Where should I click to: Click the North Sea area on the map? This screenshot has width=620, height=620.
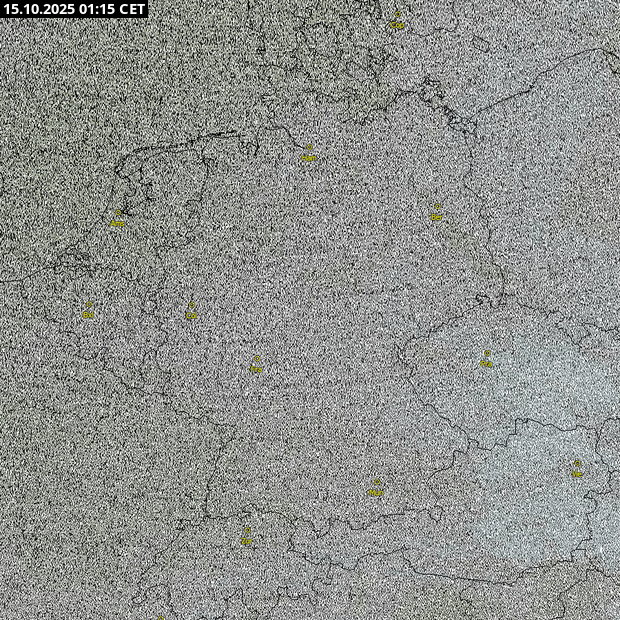(60, 100)
